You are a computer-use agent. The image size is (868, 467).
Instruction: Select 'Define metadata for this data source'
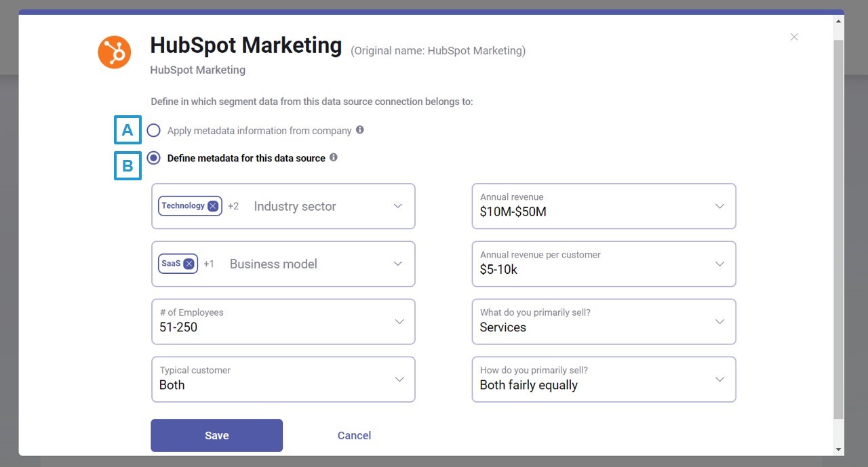point(153,157)
